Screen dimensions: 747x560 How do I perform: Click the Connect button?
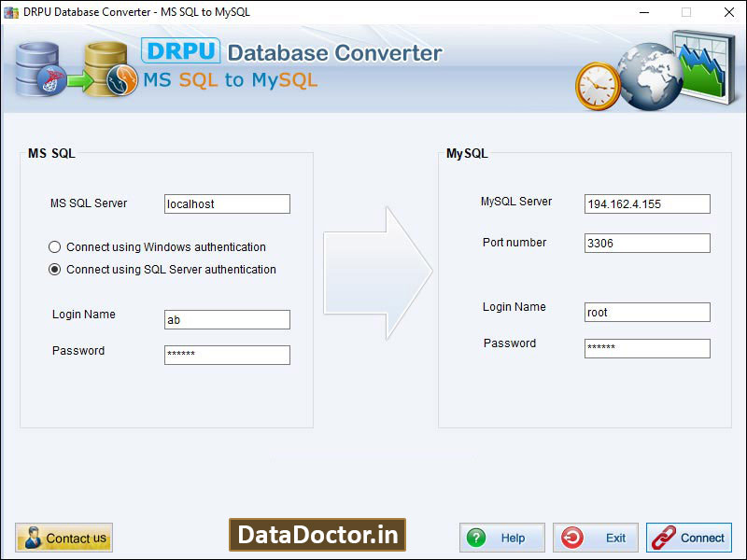click(689, 537)
